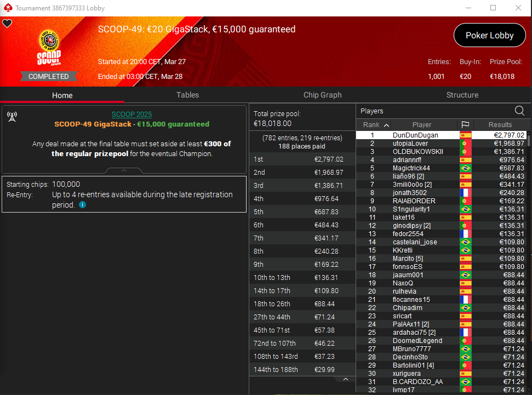
Task: Sort by the Results column header
Action: tap(500, 124)
